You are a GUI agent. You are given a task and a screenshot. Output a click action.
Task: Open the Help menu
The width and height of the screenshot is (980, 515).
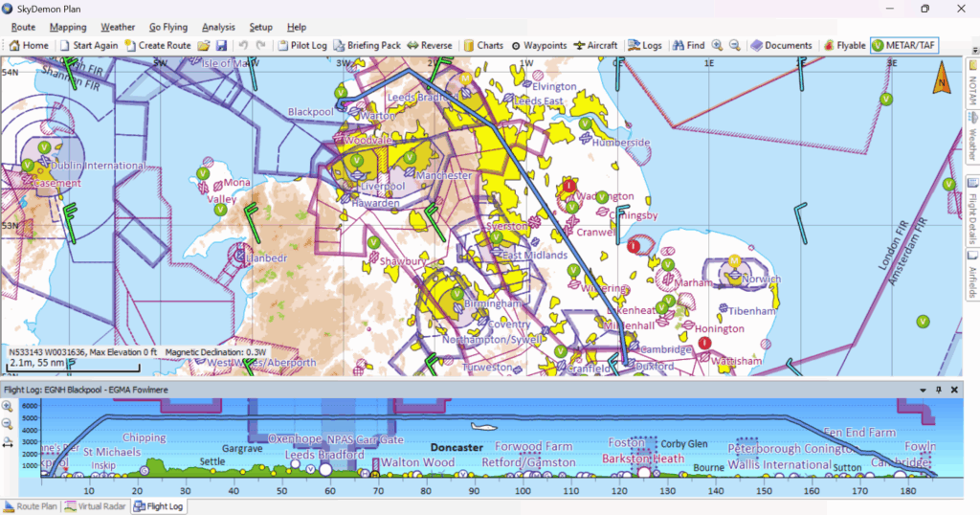[x=297, y=27]
